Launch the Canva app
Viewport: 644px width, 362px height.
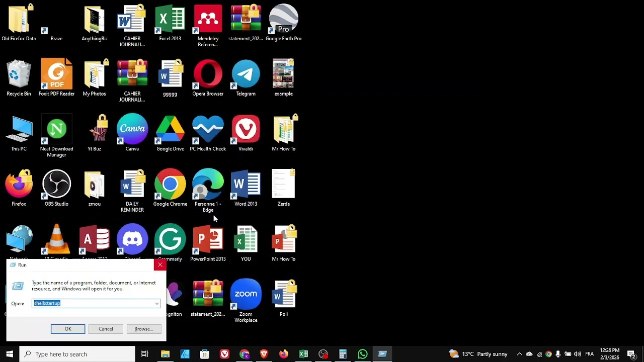click(x=132, y=134)
